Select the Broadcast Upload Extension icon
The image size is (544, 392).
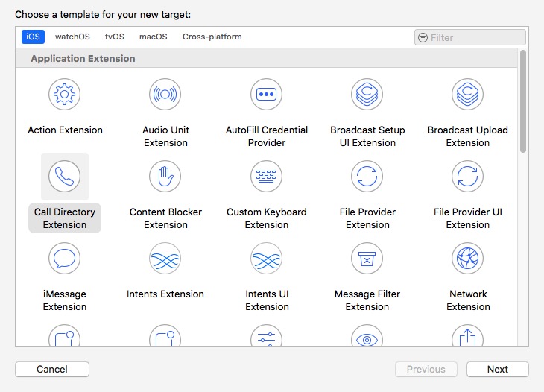click(x=468, y=94)
